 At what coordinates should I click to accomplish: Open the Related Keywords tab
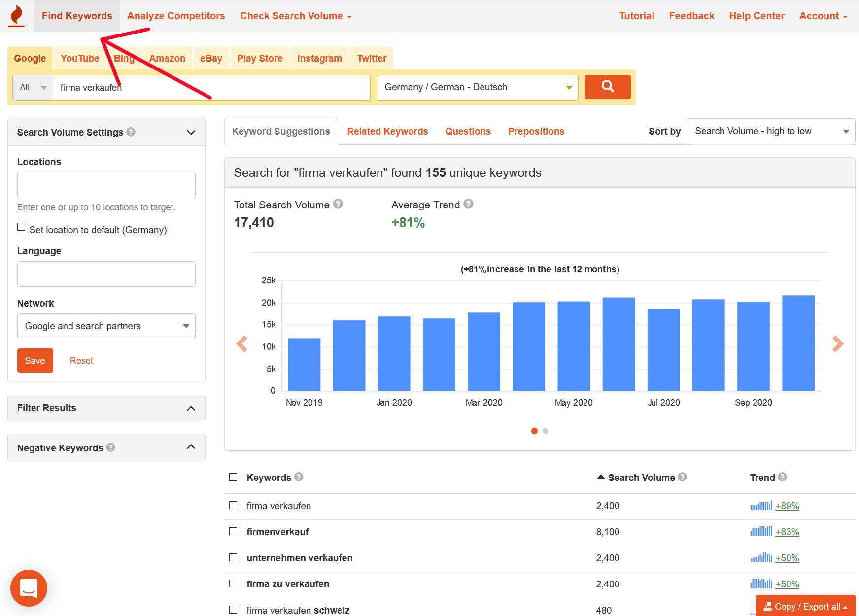click(x=387, y=131)
